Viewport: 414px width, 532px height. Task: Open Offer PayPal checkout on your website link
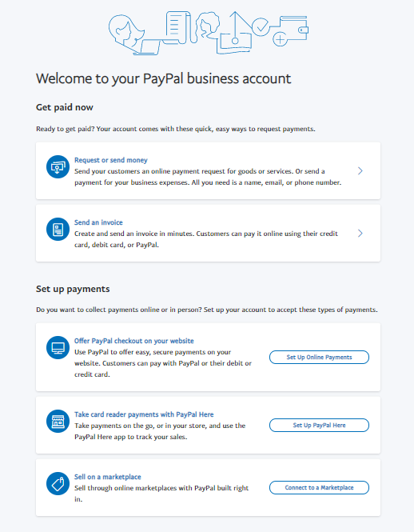tap(134, 341)
